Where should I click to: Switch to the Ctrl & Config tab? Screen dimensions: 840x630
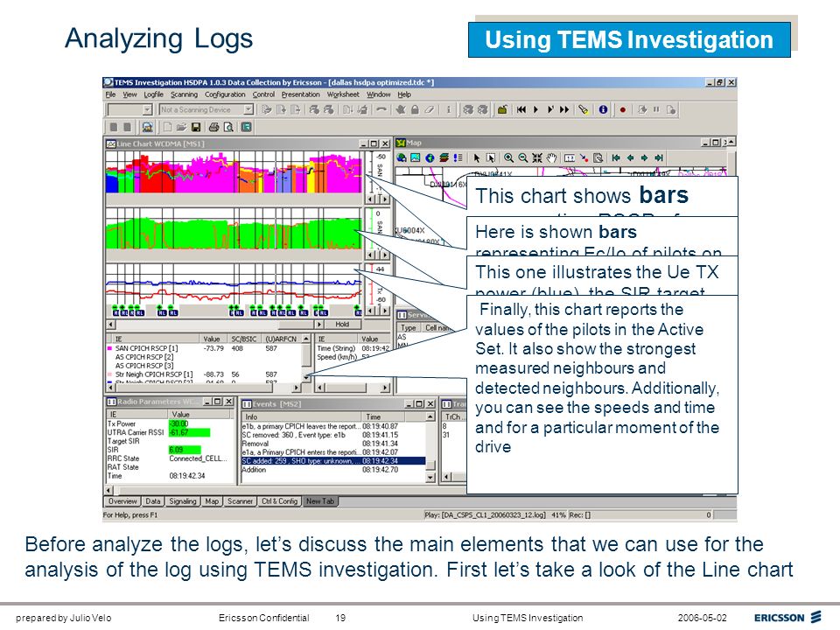point(280,501)
